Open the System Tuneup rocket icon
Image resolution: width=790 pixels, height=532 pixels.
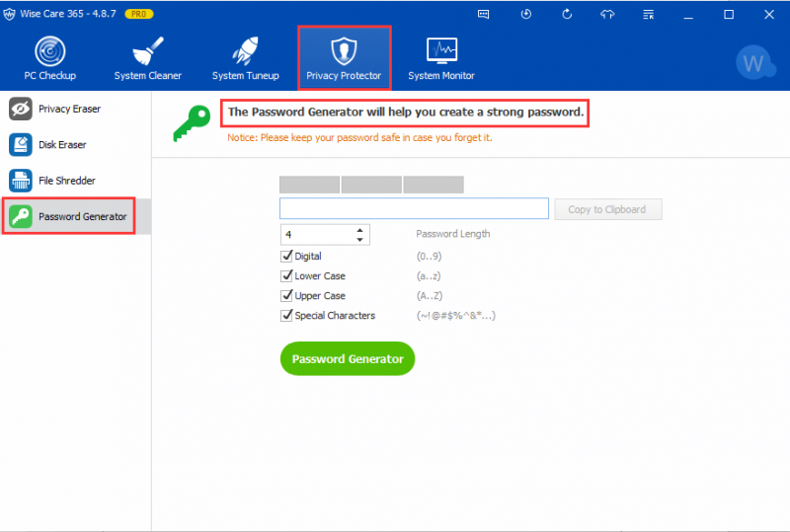click(x=245, y=51)
